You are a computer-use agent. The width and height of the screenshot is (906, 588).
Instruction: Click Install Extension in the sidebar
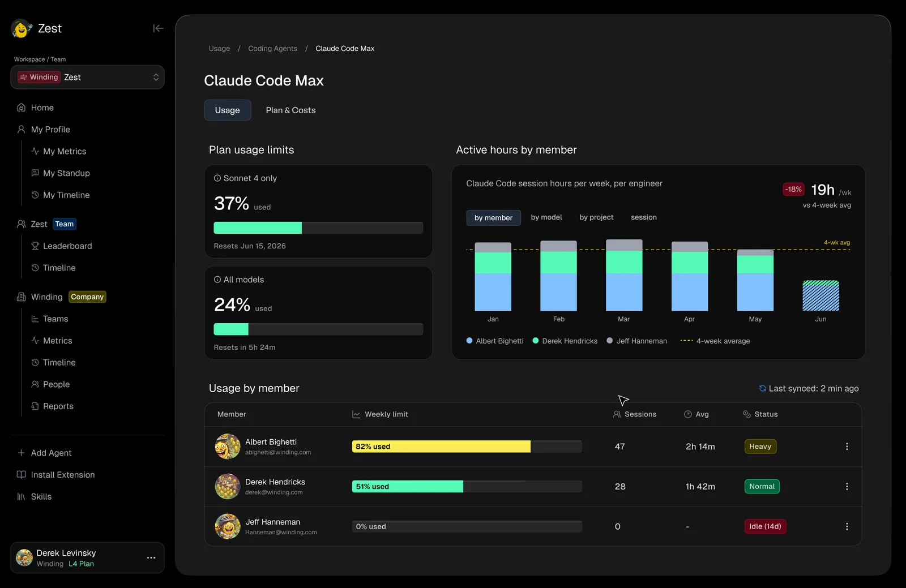coord(55,475)
